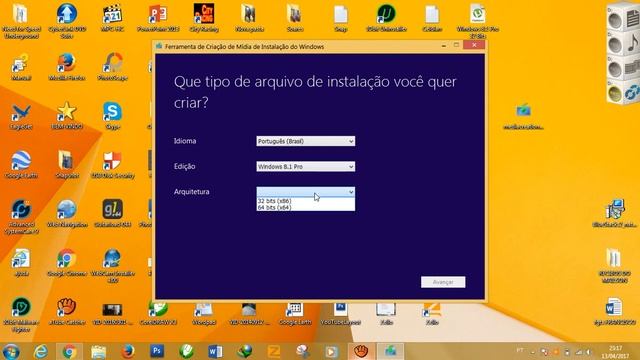
Task: Launch Photoshop from the taskbar
Action: [x=157, y=351]
